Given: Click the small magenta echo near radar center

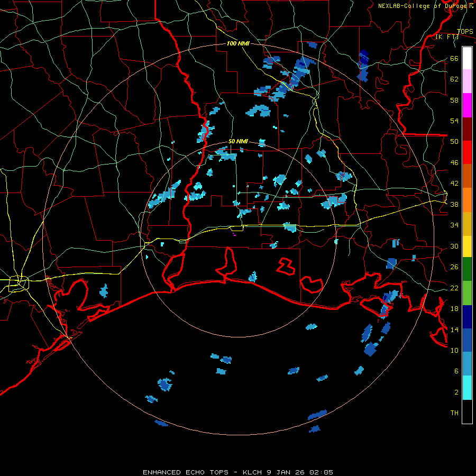Looking at the screenshot, I should pyautogui.click(x=234, y=234).
